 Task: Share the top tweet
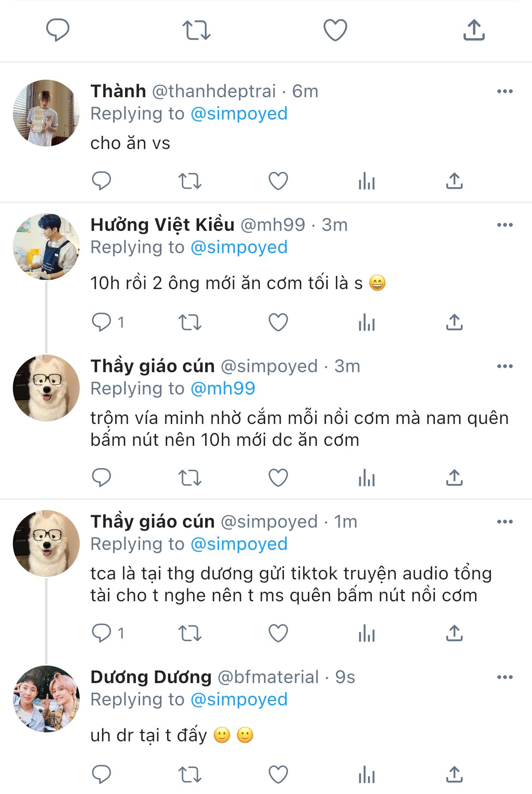click(x=474, y=30)
